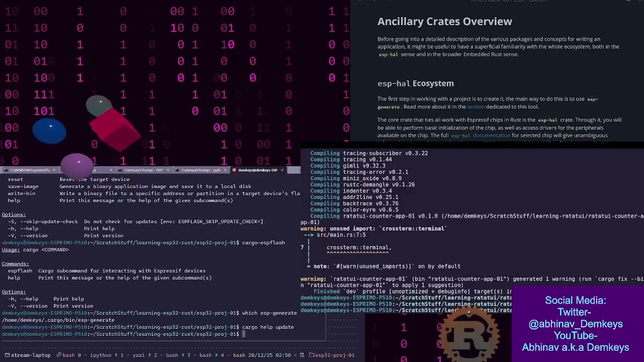
Task: Click the clock icon in tmux status bar
Action: pyautogui.click(x=302, y=355)
